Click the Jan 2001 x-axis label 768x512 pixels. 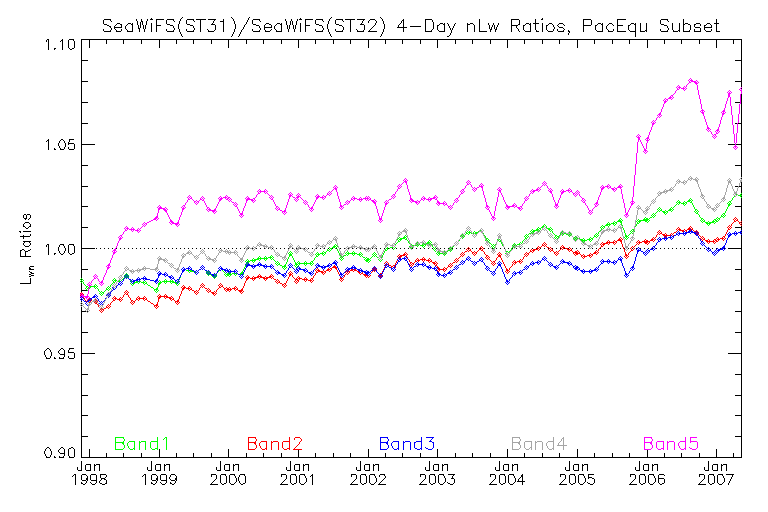point(298,473)
